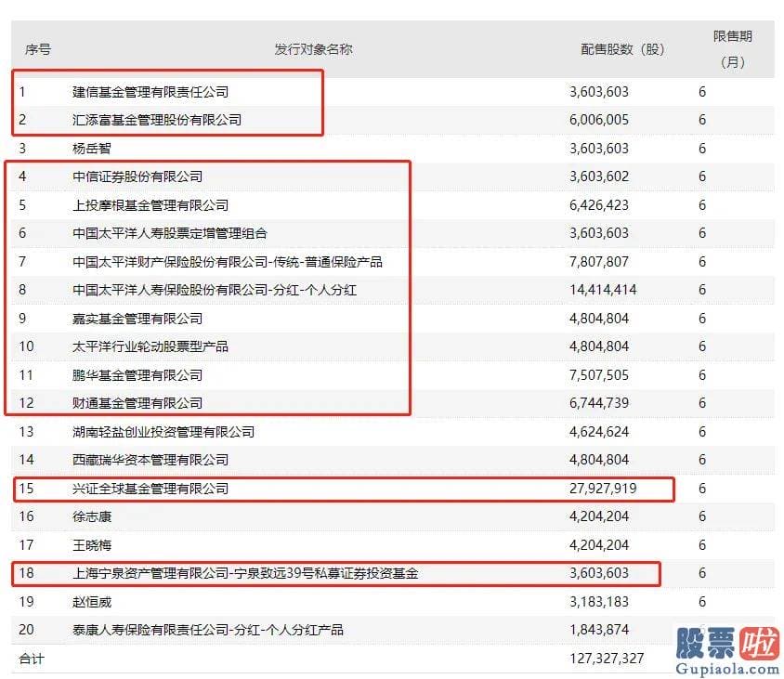784x679 pixels.
Task: Click sequence number 20
Action: pos(26,630)
